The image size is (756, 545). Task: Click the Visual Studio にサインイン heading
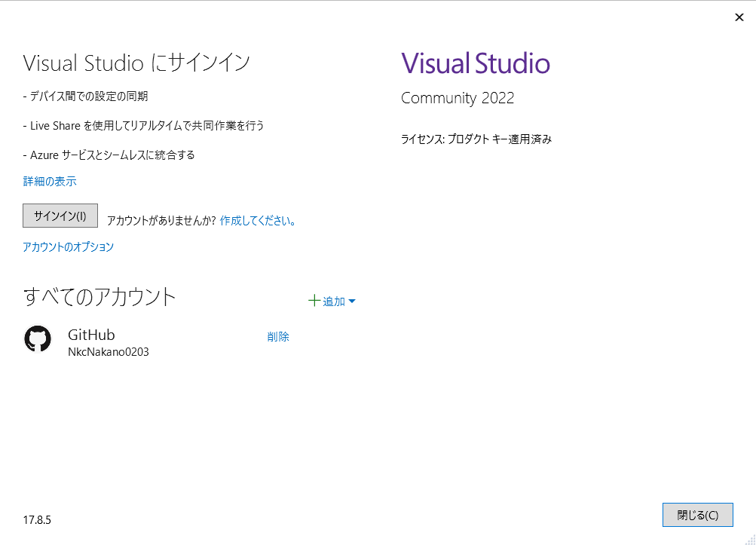[x=136, y=63]
